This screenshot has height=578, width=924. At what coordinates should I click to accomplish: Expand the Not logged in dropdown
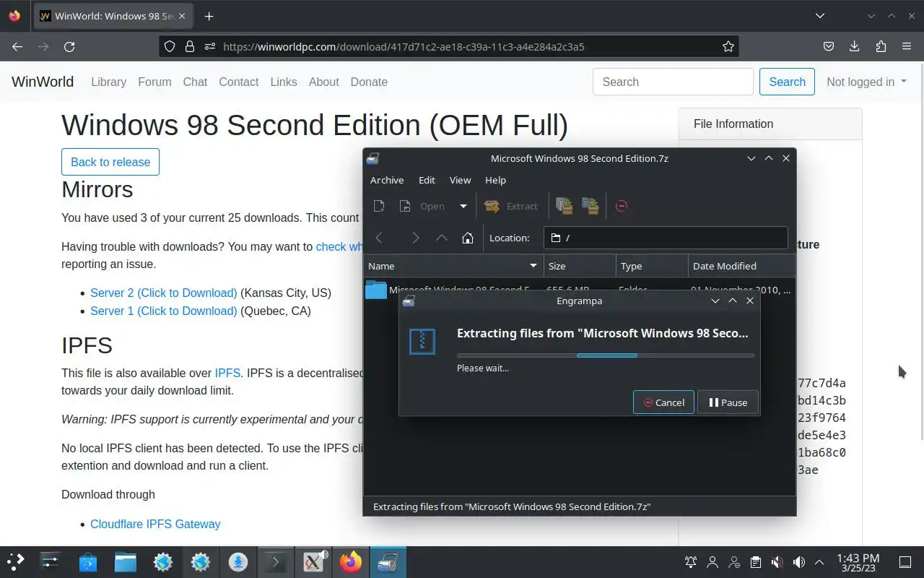(866, 82)
